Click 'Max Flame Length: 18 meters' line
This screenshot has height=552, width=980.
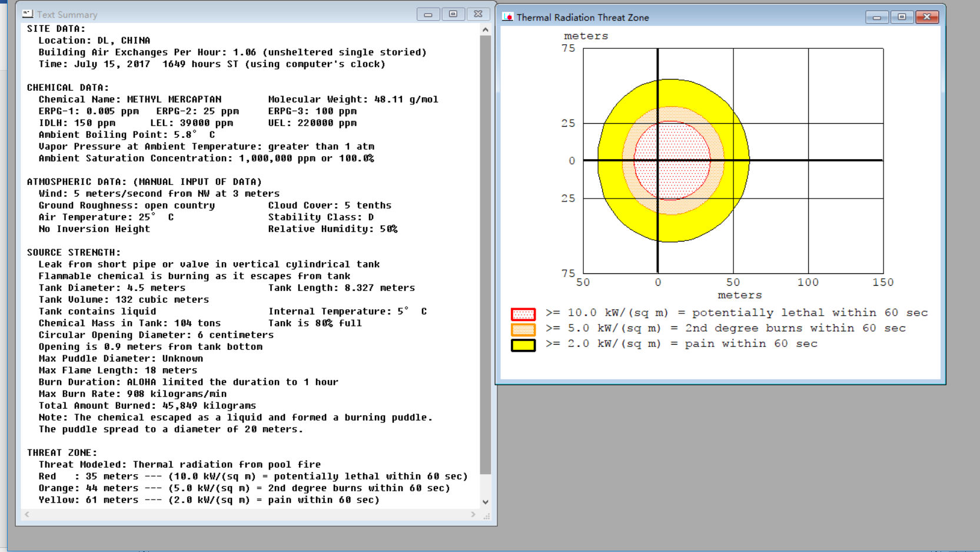118,370
